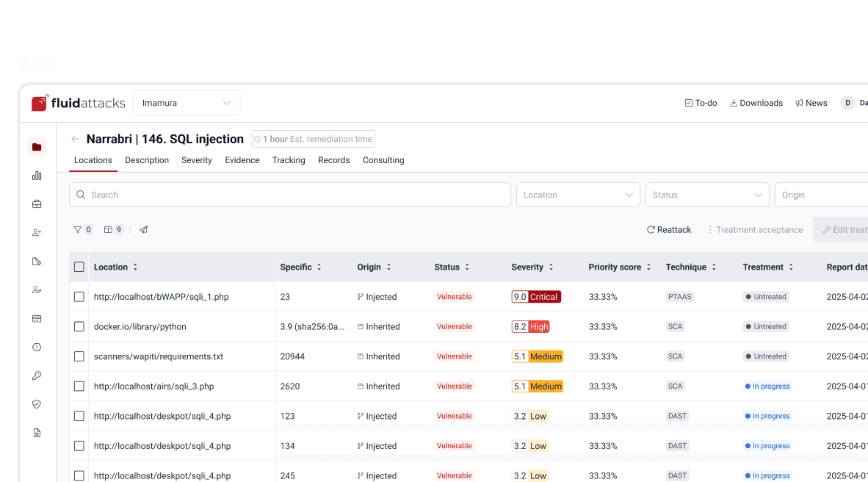The height and width of the screenshot is (482, 868).
Task: Click the PTAAS technique tag
Action: (x=680, y=297)
